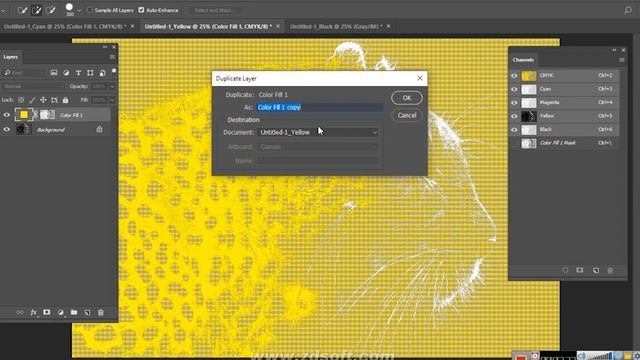Screen dimensions: 640x360
Task: Lock transparent pixels
Action: pos(21,100)
